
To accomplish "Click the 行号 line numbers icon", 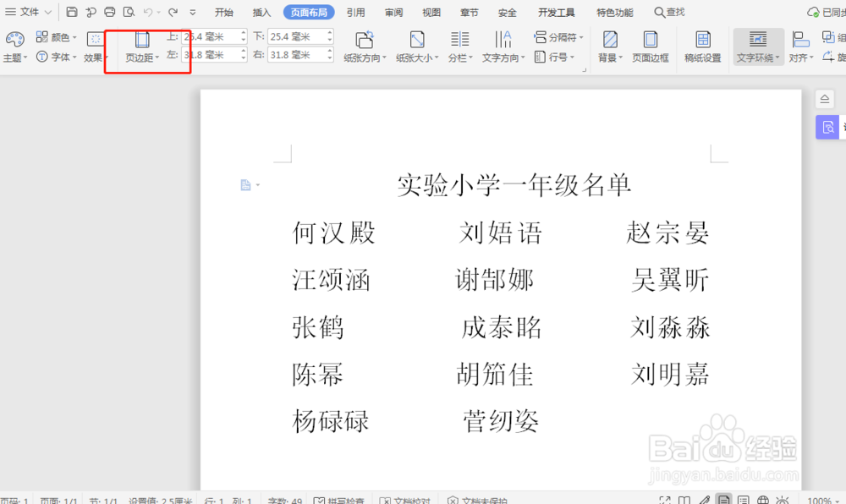I will click(x=540, y=56).
